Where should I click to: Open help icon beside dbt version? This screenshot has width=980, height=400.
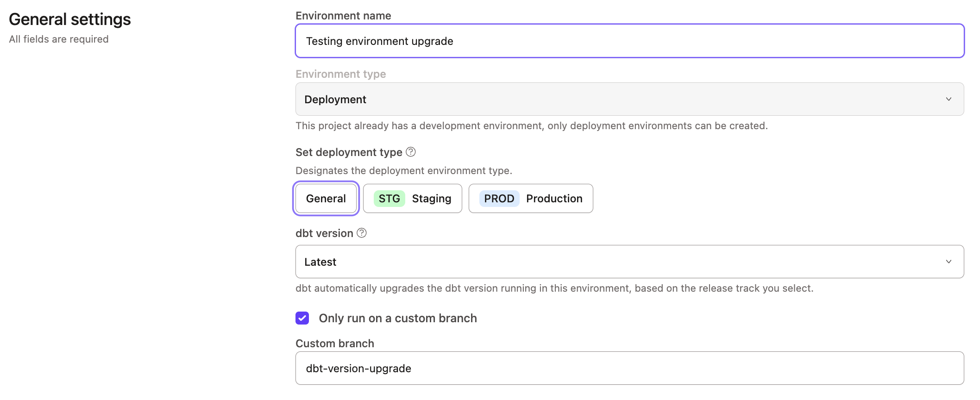coord(362,233)
